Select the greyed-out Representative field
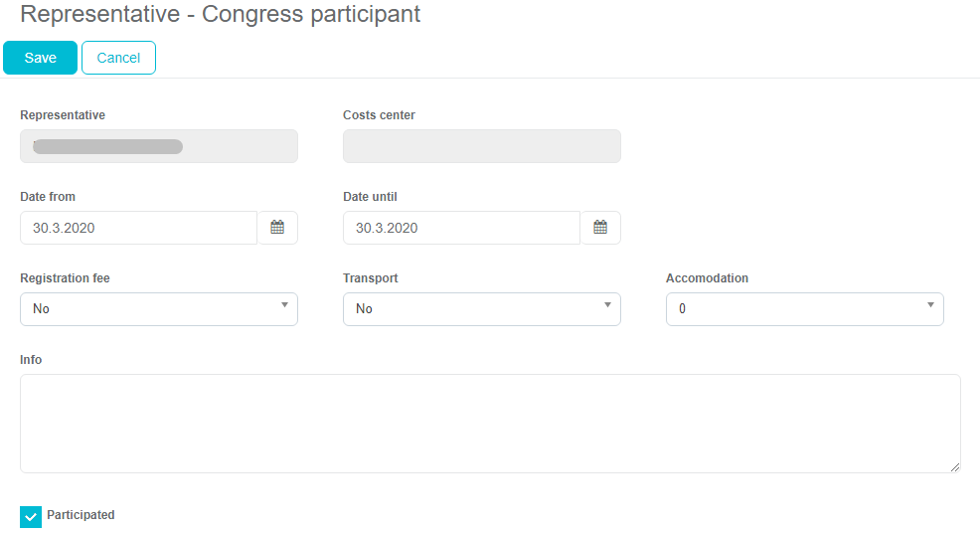 (159, 146)
